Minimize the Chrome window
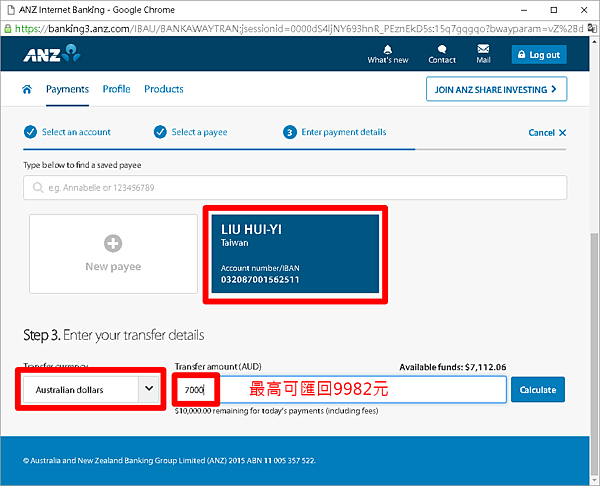This screenshot has width=600, height=486. coord(524,10)
